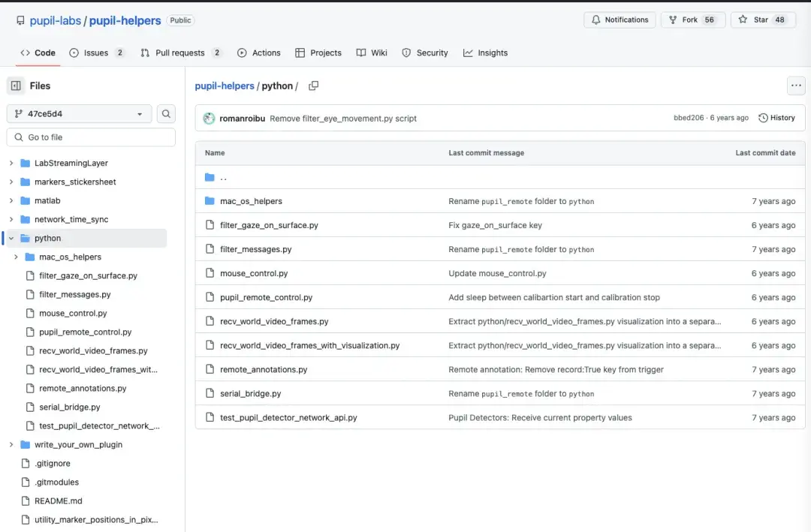Collapse the file tree side panel
The image size is (811, 532).
16,86
